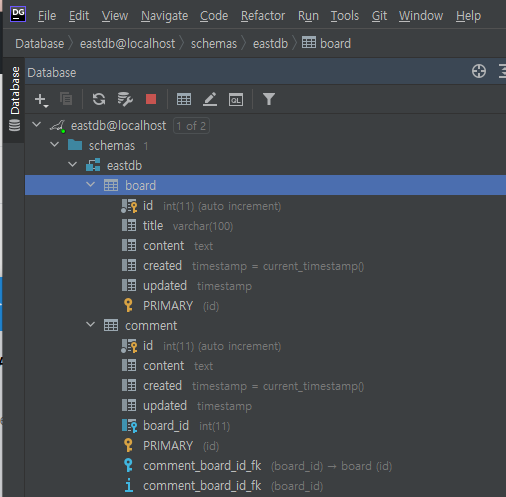This screenshot has height=497, width=506.
Task: Collapse the comment table node
Action: click(90, 324)
